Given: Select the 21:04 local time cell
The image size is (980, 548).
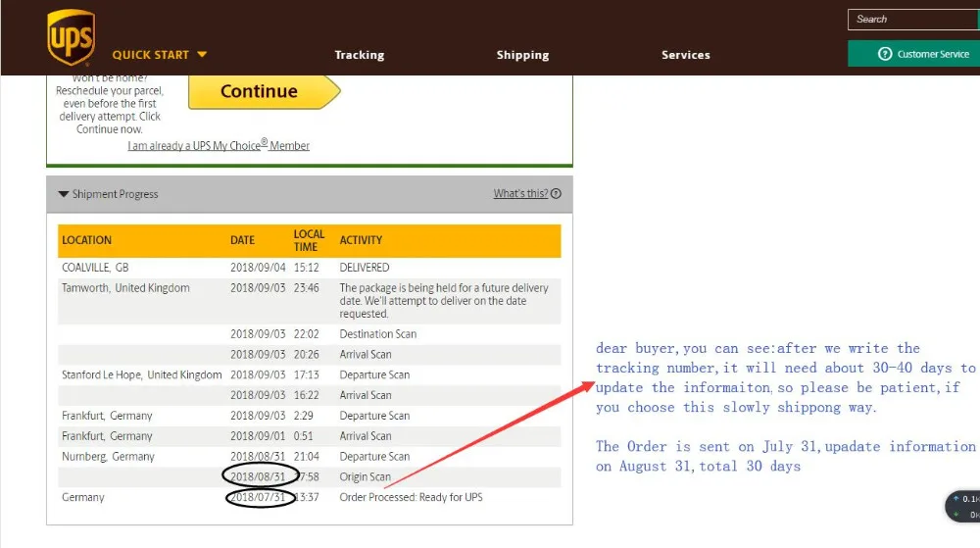Looking at the screenshot, I should click(x=306, y=457).
